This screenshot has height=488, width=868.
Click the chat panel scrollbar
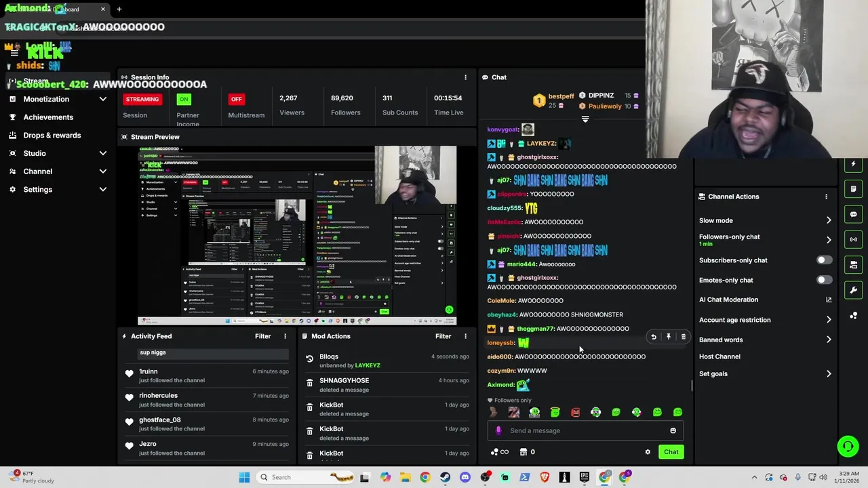click(x=692, y=386)
